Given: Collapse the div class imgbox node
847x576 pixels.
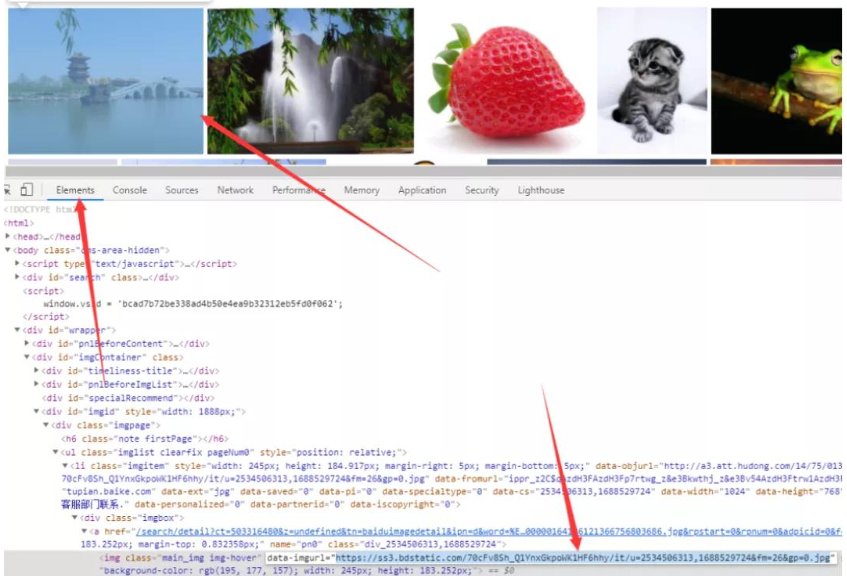Looking at the screenshot, I should point(75,518).
